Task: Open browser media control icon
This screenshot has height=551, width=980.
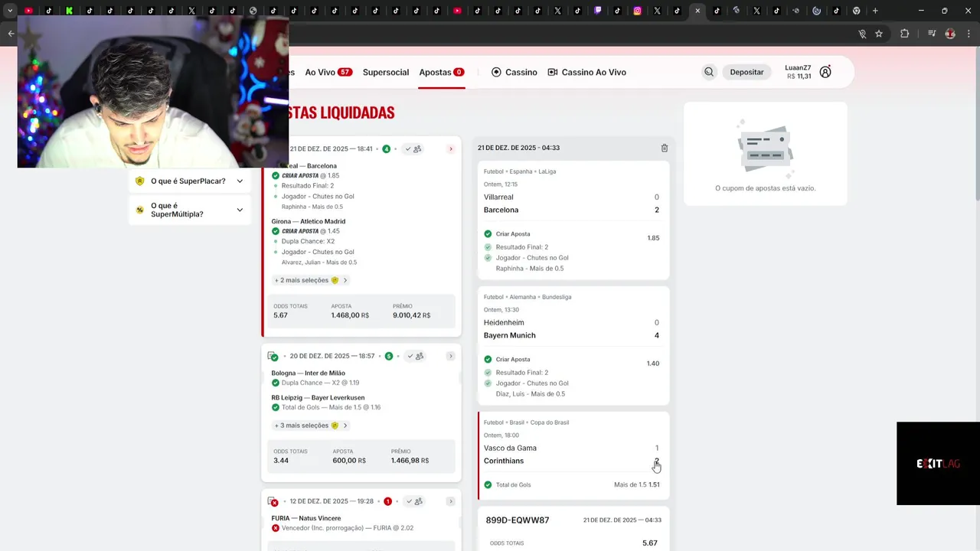Action: [x=932, y=34]
